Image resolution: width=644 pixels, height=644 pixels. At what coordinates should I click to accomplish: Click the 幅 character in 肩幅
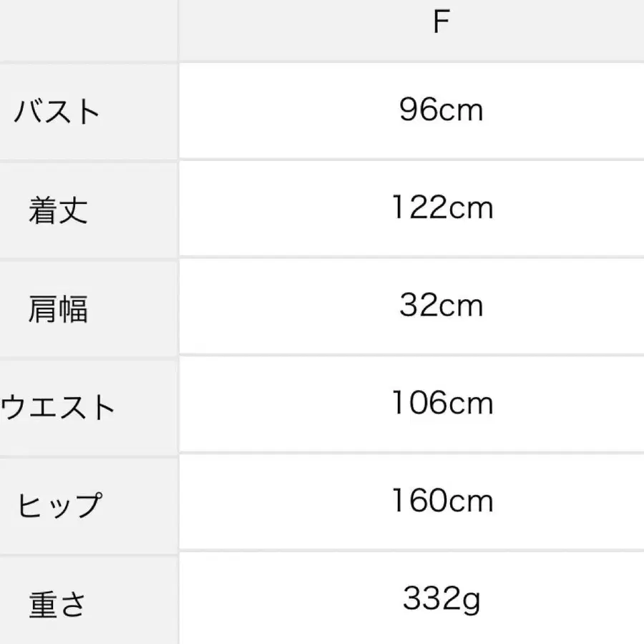[x=73, y=308]
